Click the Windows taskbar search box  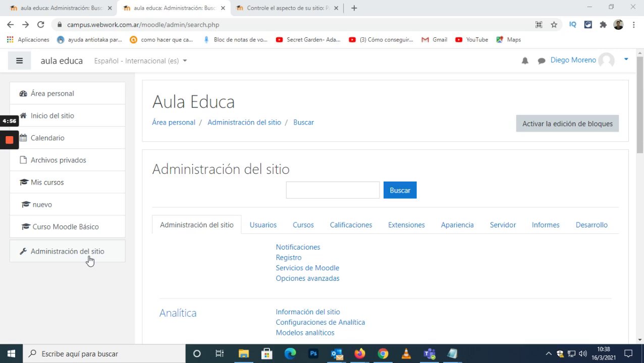tap(104, 353)
